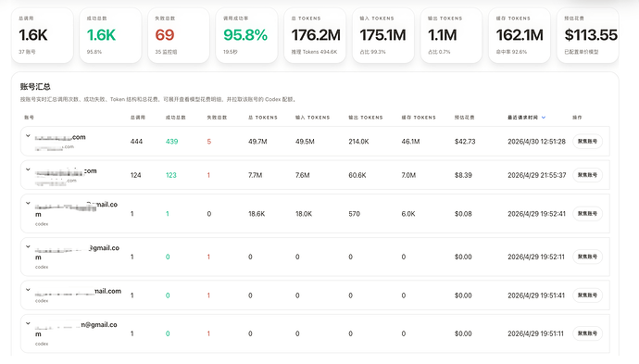Click the 输出 TOKENS column header
Image resolution: width=639 pixels, height=364 pixels.
coord(366,118)
